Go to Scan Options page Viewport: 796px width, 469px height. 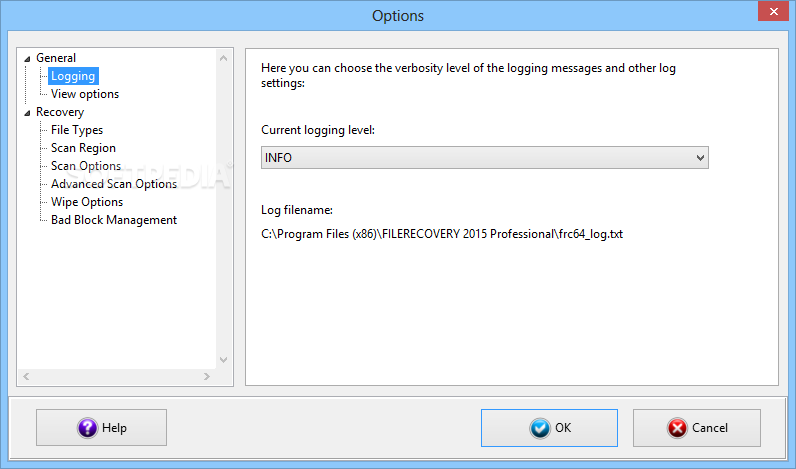(86, 166)
